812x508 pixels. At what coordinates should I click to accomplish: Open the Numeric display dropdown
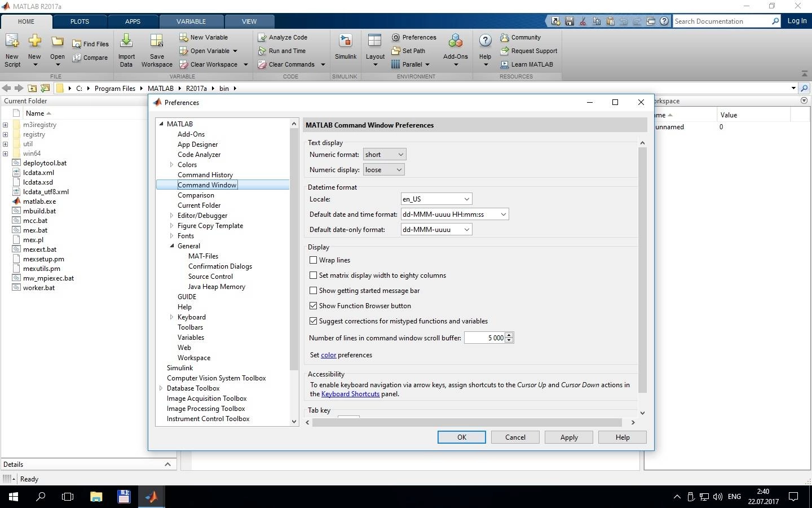pyautogui.click(x=383, y=170)
